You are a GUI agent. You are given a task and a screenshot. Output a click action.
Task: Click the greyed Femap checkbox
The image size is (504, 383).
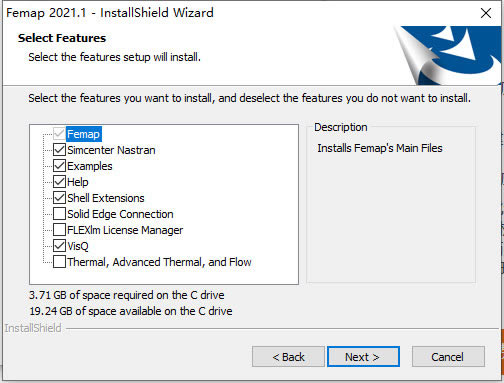click(59, 134)
